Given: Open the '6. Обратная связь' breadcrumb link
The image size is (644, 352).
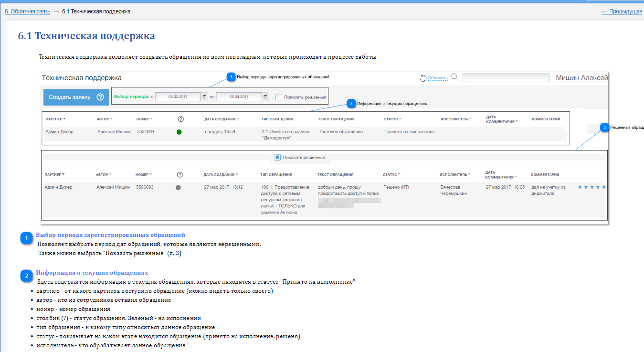Looking at the screenshot, I should [27, 11].
